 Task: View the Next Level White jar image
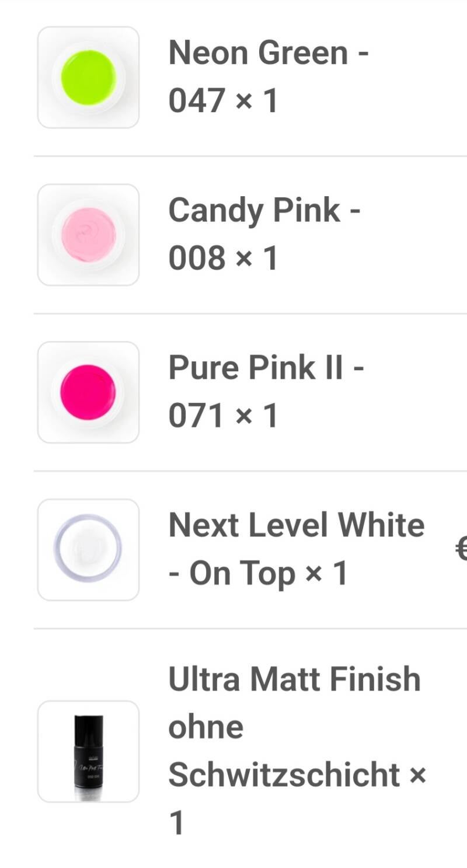pyautogui.click(x=88, y=550)
